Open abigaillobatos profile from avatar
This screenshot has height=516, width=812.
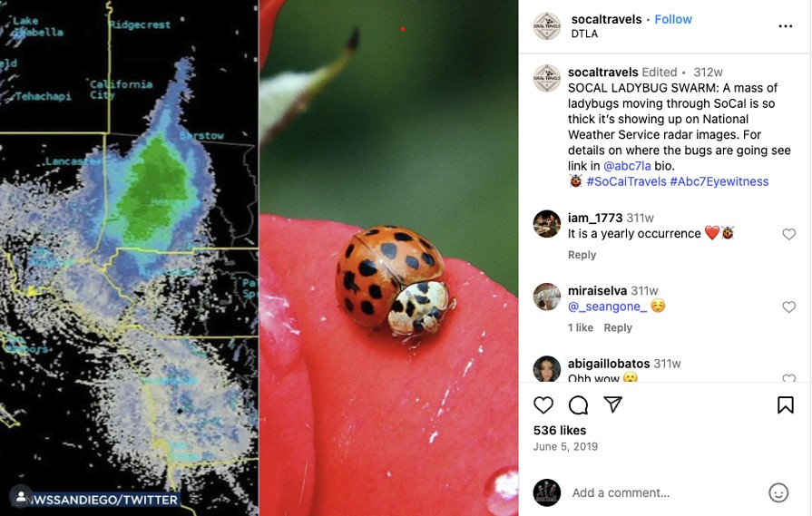point(547,368)
